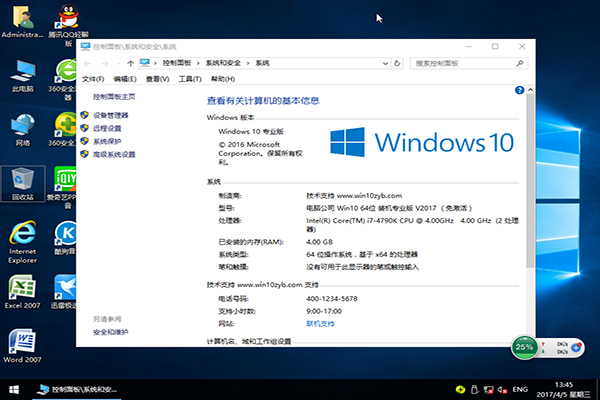
Task: Click the 联机支持 website link
Action: pyautogui.click(x=320, y=324)
